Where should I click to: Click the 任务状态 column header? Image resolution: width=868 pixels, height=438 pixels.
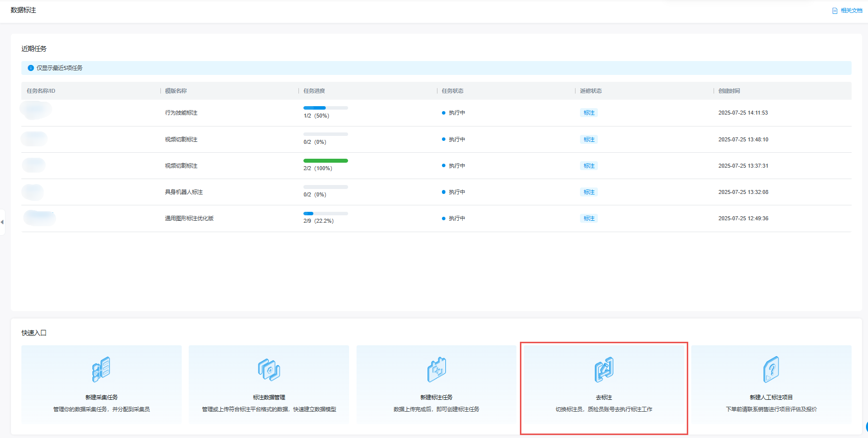[452, 91]
